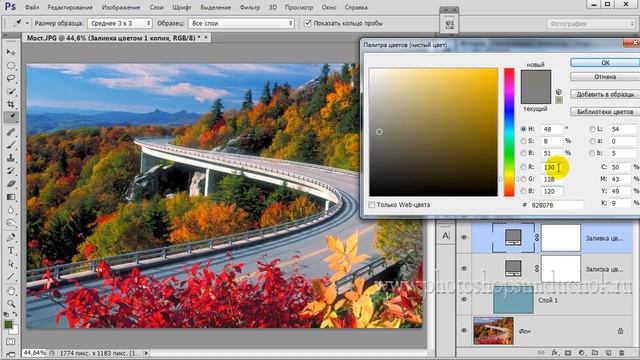Open the 'Файл' menu

click(32, 7)
